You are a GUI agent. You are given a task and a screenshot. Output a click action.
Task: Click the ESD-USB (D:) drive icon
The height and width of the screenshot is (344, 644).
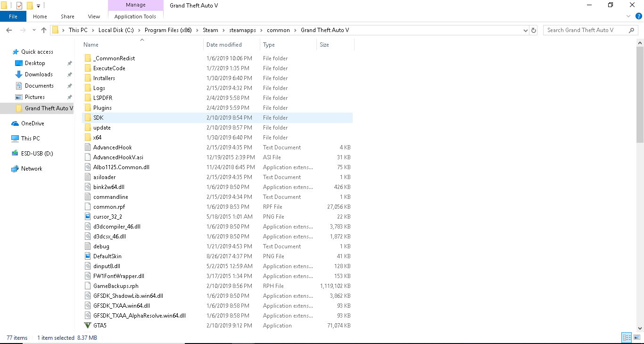(x=15, y=154)
